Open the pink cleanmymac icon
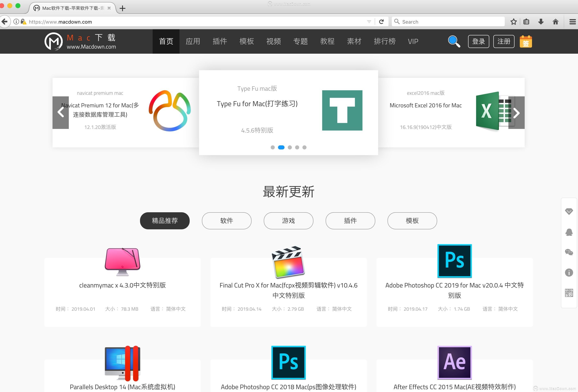 122,262
